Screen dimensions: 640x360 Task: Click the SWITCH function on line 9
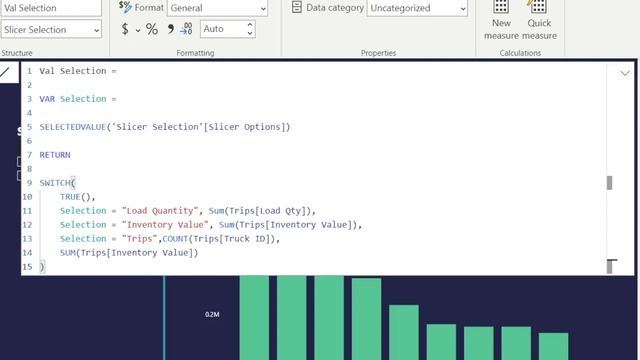pyautogui.click(x=55, y=183)
